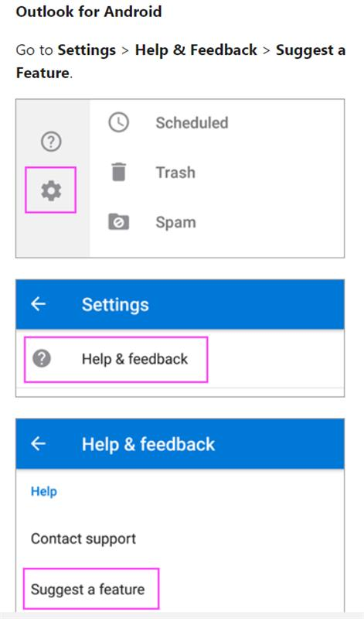
Task: Go back using Settings header arrow
Action: coord(38,304)
